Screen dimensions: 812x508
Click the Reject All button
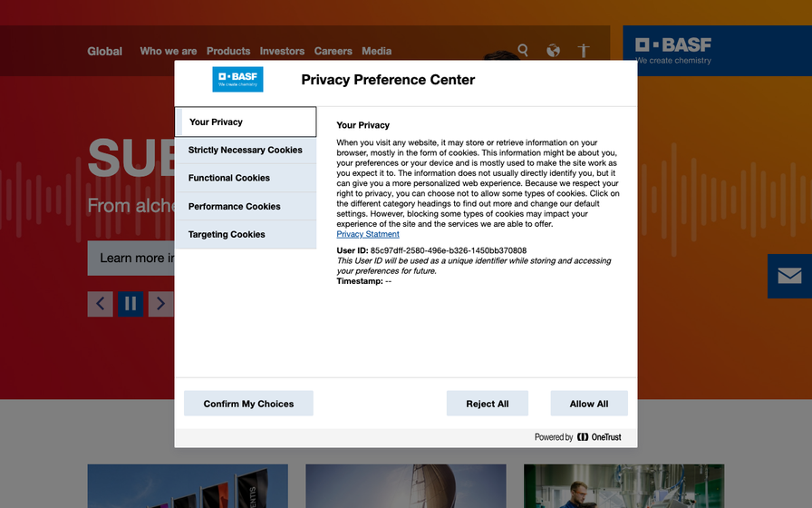point(488,404)
